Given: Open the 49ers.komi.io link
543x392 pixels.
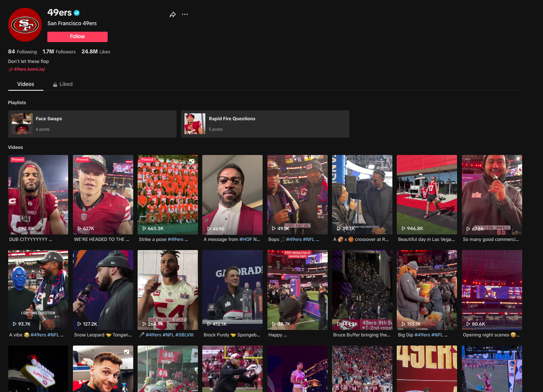Looking at the screenshot, I should (x=29, y=69).
